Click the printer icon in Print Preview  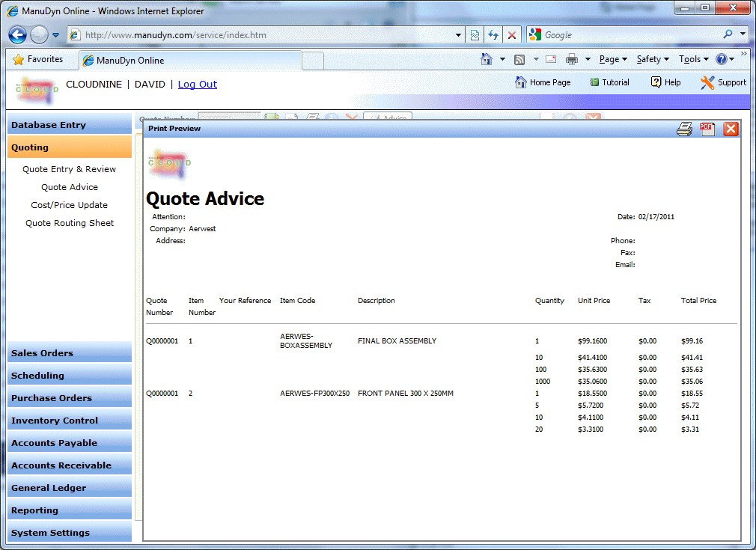[684, 129]
